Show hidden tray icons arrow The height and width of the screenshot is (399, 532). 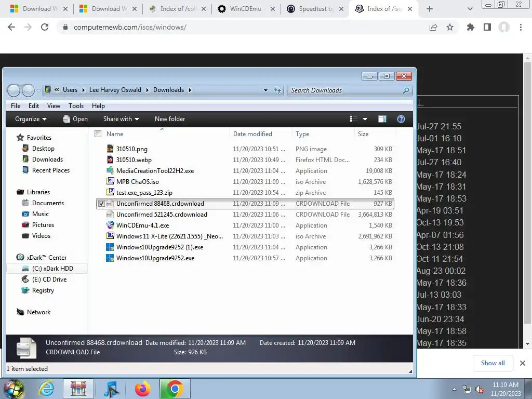pos(454,390)
